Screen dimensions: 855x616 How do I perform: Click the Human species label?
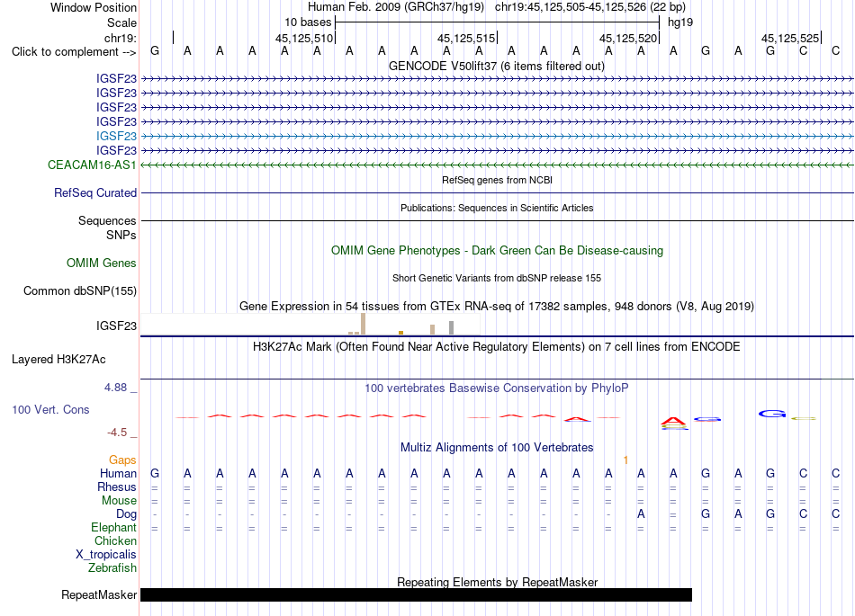[118, 474]
